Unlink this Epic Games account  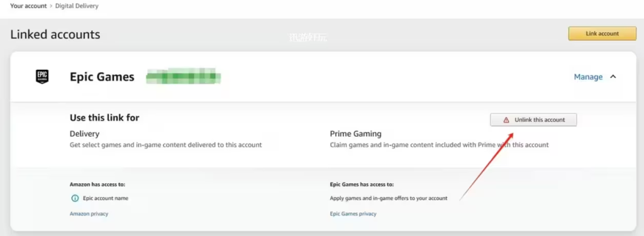click(x=533, y=120)
